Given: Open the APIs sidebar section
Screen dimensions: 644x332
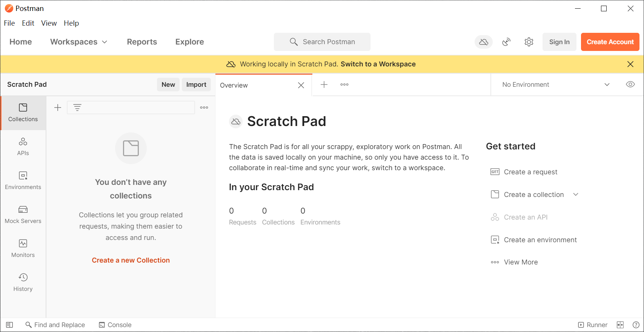Looking at the screenshot, I should (x=23, y=146).
